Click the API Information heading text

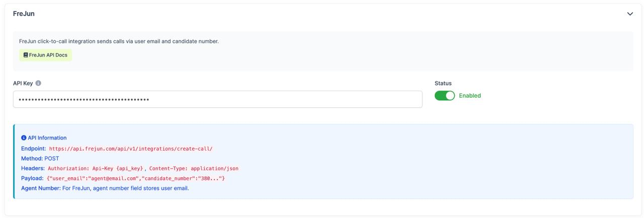47,138
